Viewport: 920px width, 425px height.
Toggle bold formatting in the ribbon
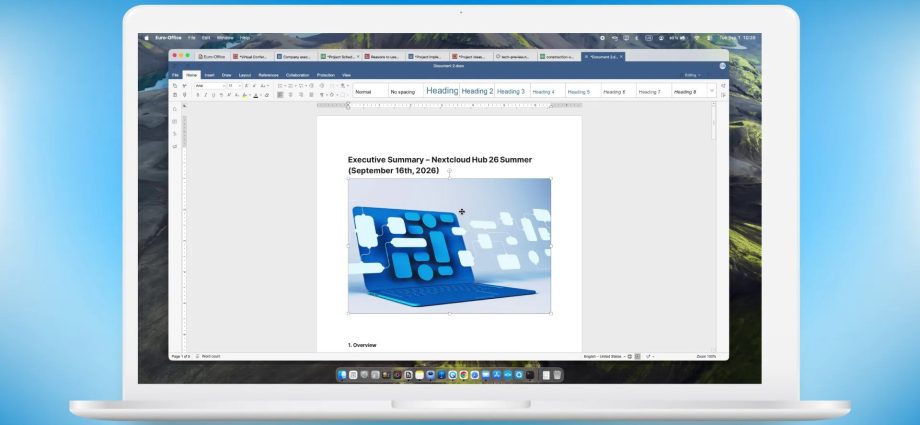coord(198,95)
